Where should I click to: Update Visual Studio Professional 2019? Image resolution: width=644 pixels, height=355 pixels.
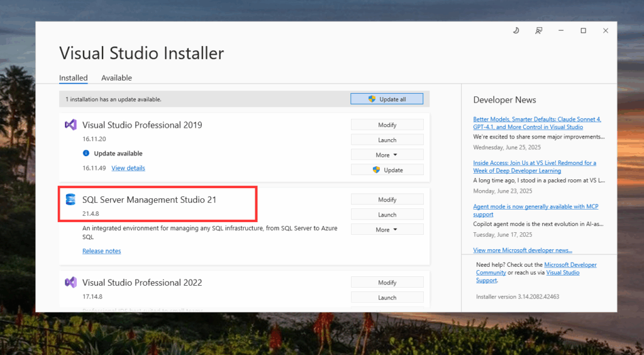[x=387, y=170]
